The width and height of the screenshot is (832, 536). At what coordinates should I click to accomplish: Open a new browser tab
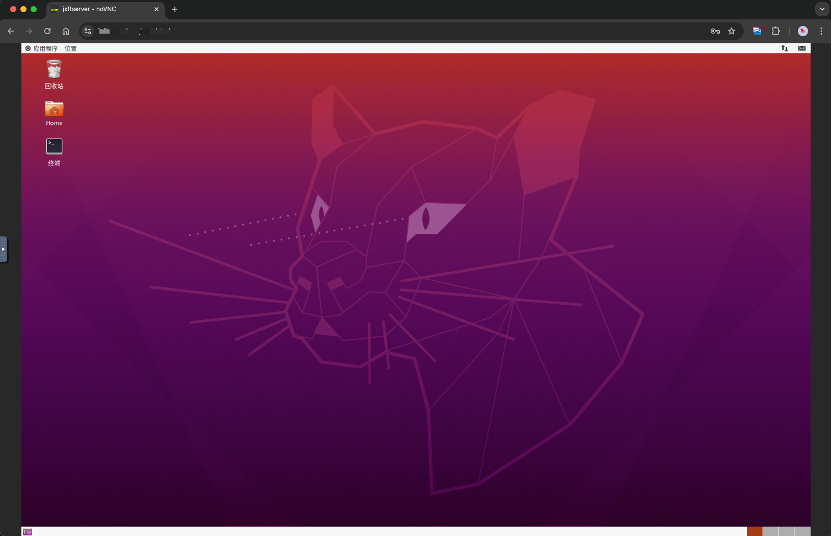(174, 9)
